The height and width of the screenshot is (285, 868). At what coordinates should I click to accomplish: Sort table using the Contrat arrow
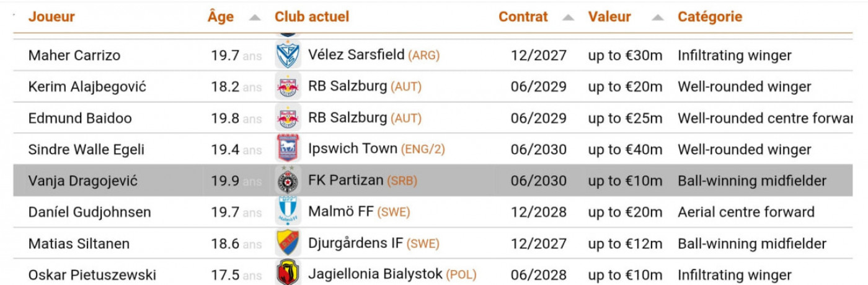pyautogui.click(x=569, y=17)
